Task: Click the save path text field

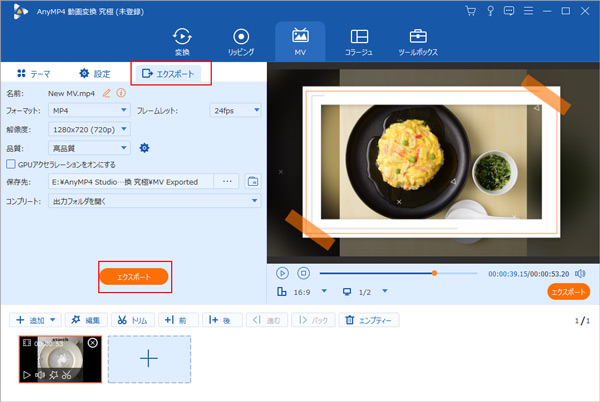Action: [130, 182]
